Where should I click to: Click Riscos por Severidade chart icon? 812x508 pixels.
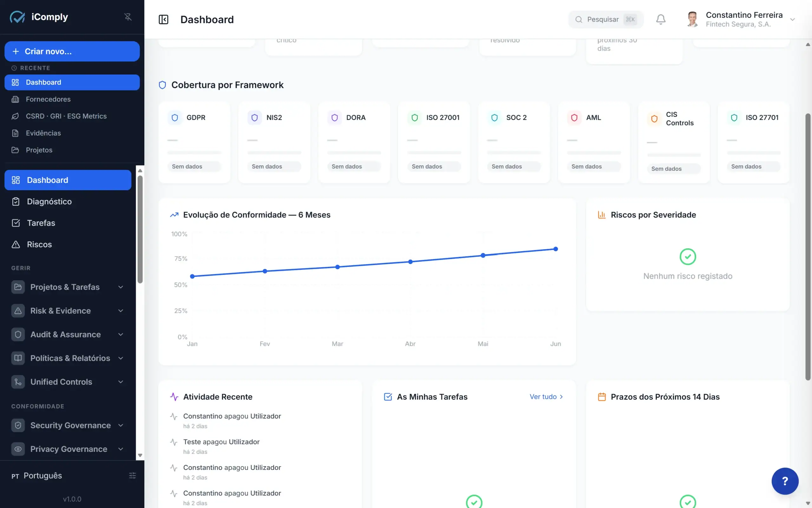[x=602, y=215]
